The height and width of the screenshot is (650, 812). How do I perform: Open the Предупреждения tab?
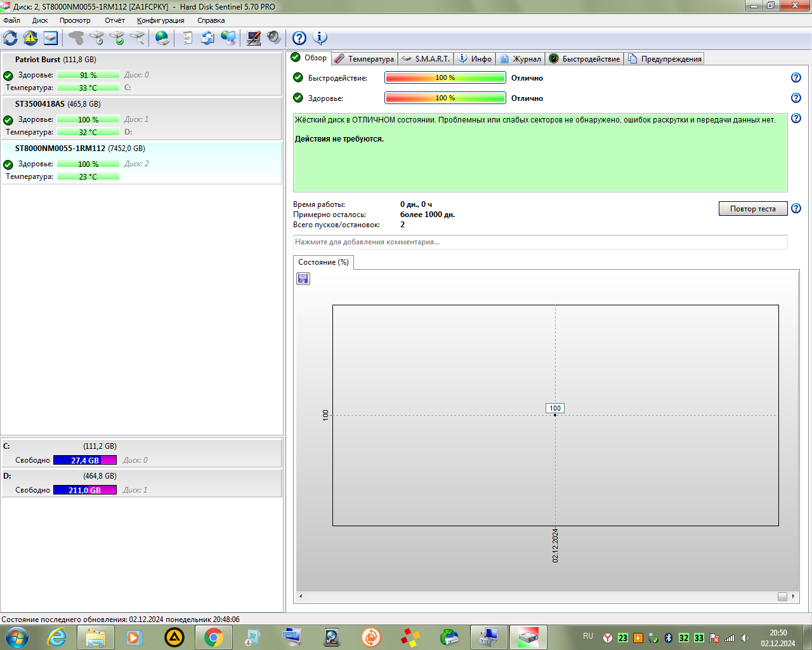click(664, 58)
